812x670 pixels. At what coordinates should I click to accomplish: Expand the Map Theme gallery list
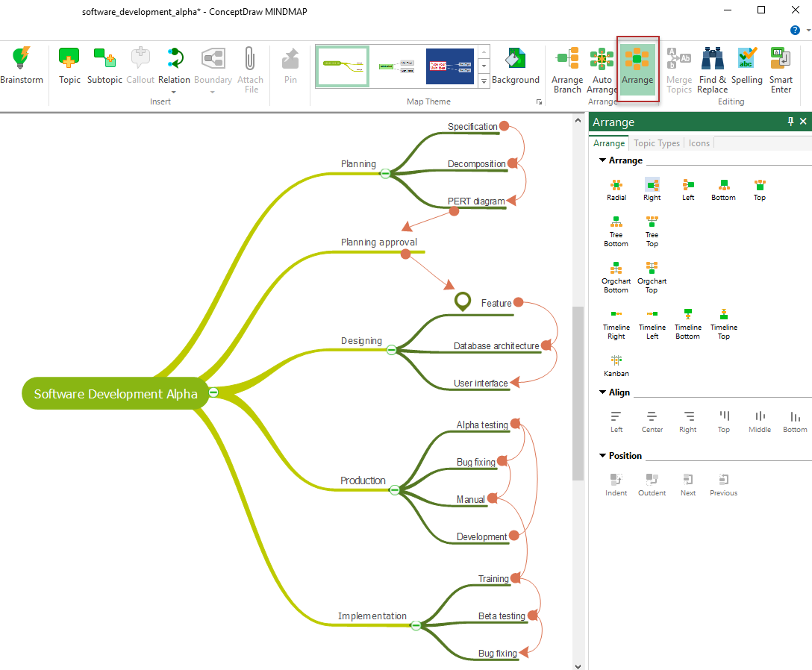point(484,81)
